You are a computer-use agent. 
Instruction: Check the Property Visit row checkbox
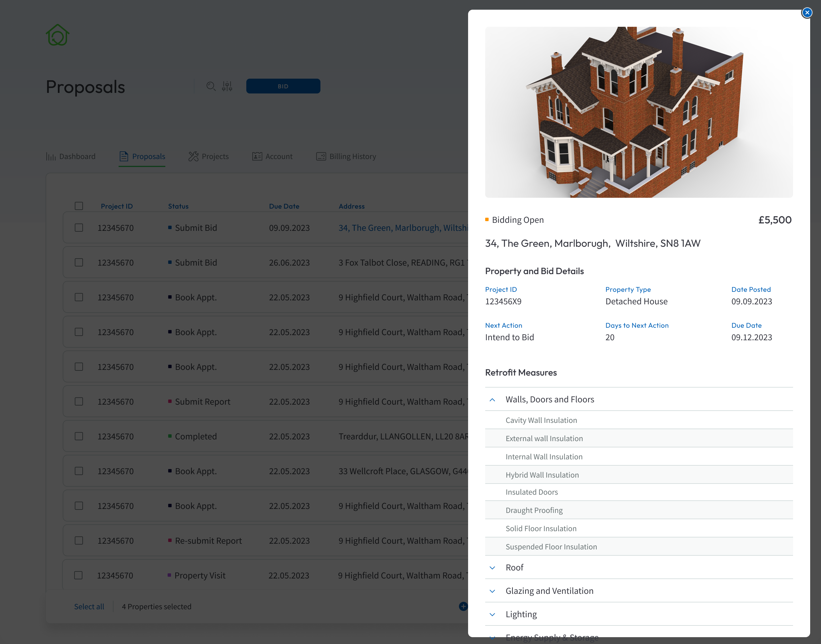78,575
